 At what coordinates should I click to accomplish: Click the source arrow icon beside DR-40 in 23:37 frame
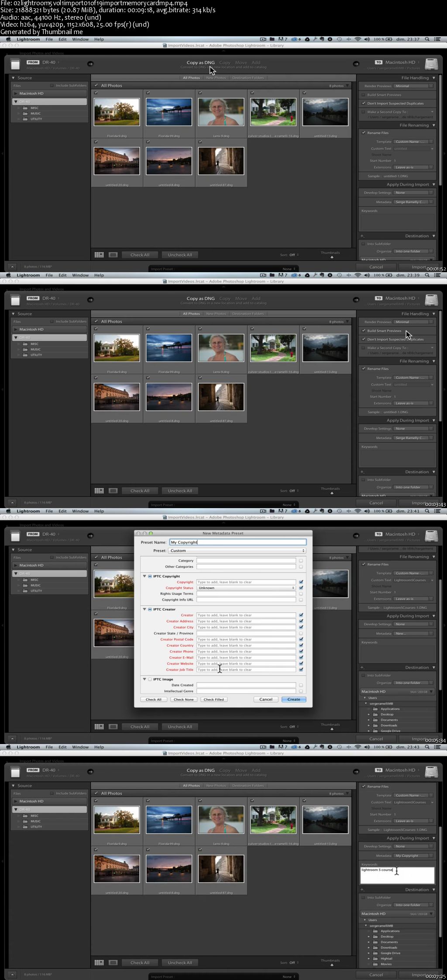tap(90, 64)
